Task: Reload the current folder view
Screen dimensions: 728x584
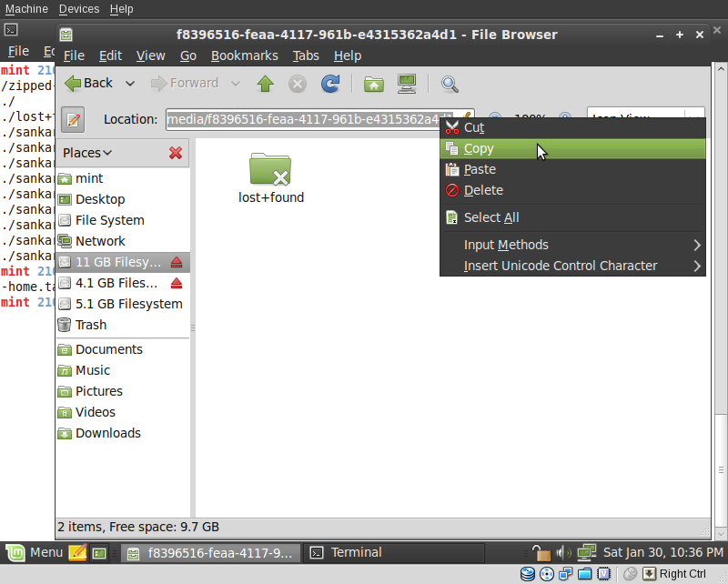Action: point(329,83)
